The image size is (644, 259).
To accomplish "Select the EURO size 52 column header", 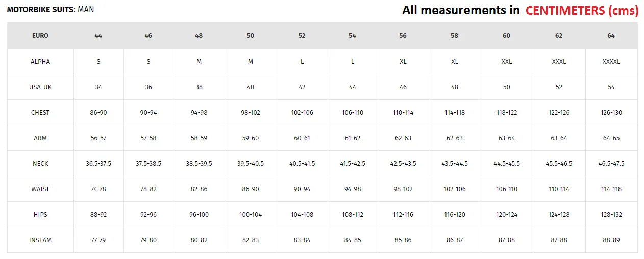I will click(x=302, y=36).
